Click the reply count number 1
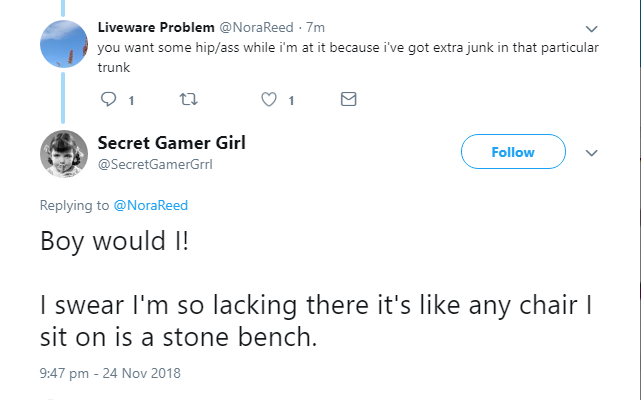 [x=131, y=101]
